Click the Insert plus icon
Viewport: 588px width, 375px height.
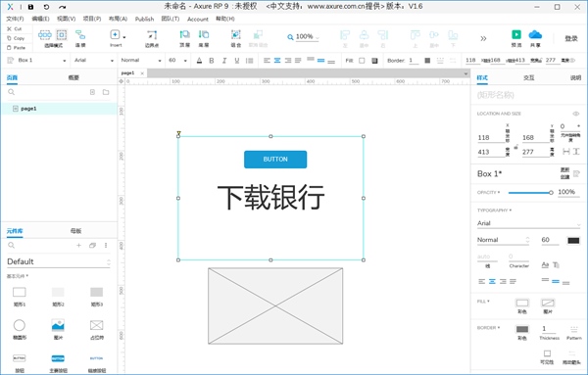point(115,34)
